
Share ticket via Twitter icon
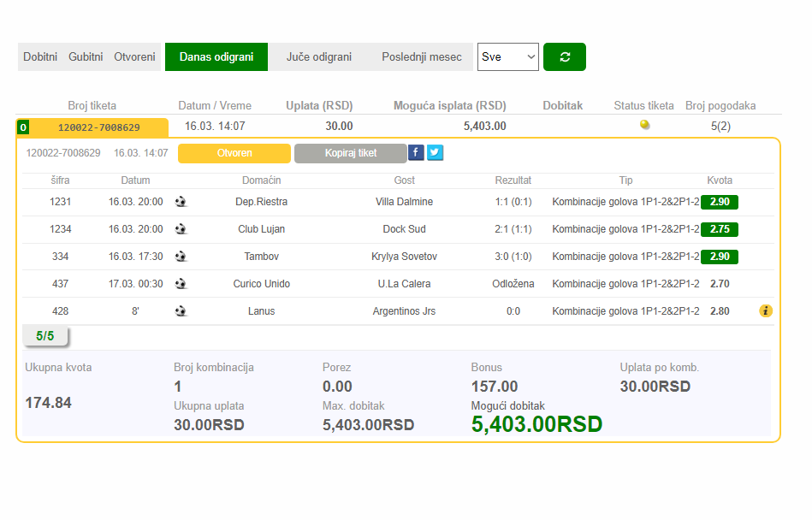click(x=435, y=153)
